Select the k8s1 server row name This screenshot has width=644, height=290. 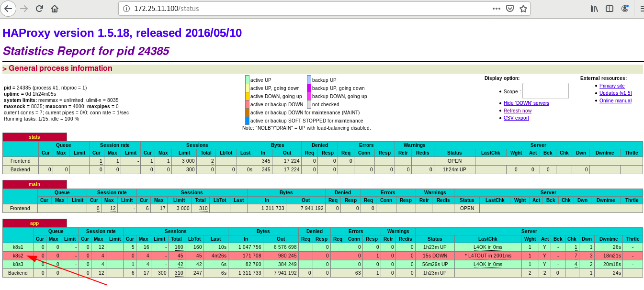pos(18,247)
